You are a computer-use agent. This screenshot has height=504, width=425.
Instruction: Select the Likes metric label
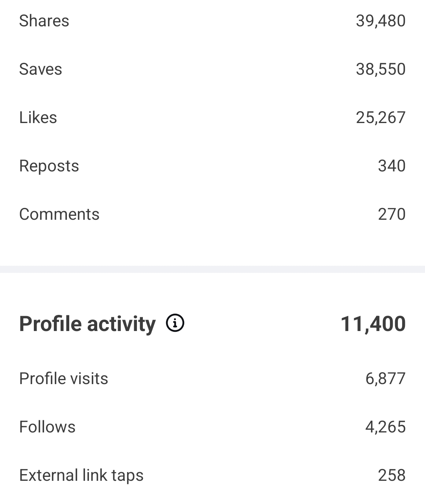[x=38, y=118]
